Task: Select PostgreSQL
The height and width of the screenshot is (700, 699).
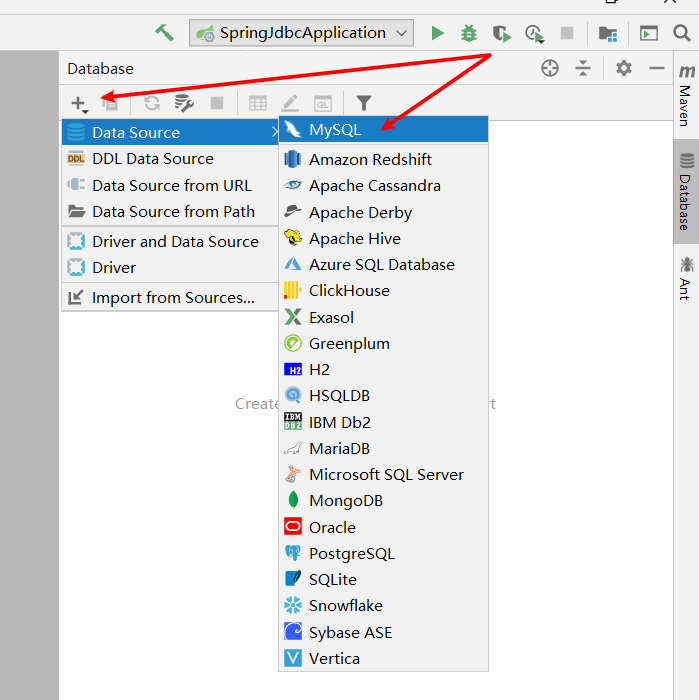Action: click(x=383, y=554)
